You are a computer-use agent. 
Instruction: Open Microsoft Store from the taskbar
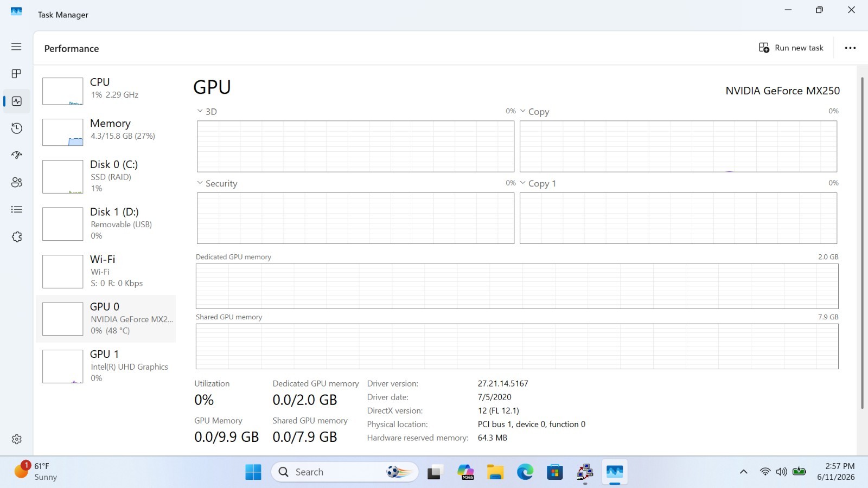tap(554, 472)
